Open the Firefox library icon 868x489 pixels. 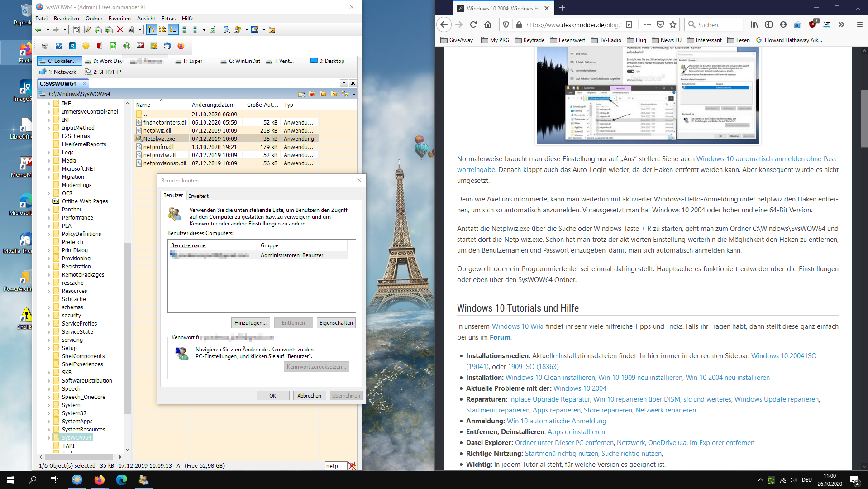(754, 25)
